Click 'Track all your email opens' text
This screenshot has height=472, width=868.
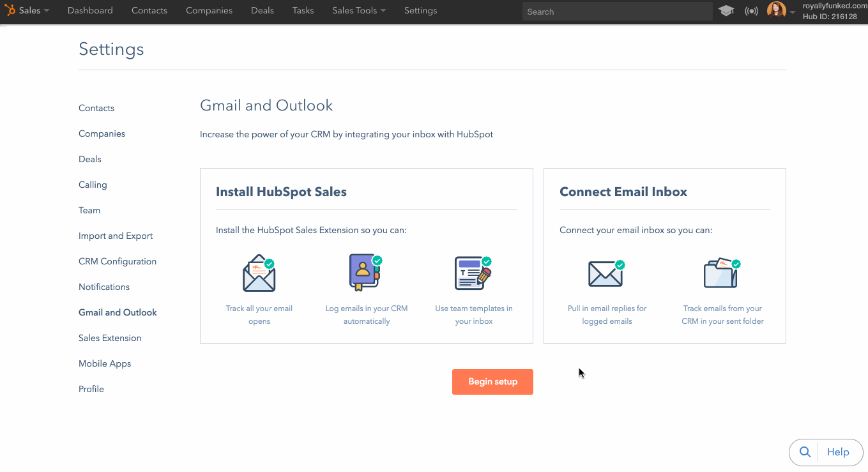click(259, 315)
